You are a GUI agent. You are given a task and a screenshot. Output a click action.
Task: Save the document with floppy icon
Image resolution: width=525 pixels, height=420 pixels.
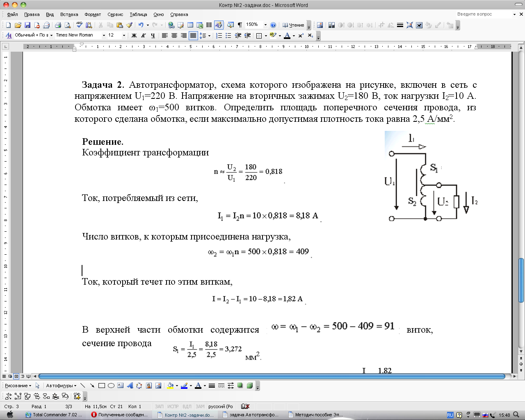point(27,25)
